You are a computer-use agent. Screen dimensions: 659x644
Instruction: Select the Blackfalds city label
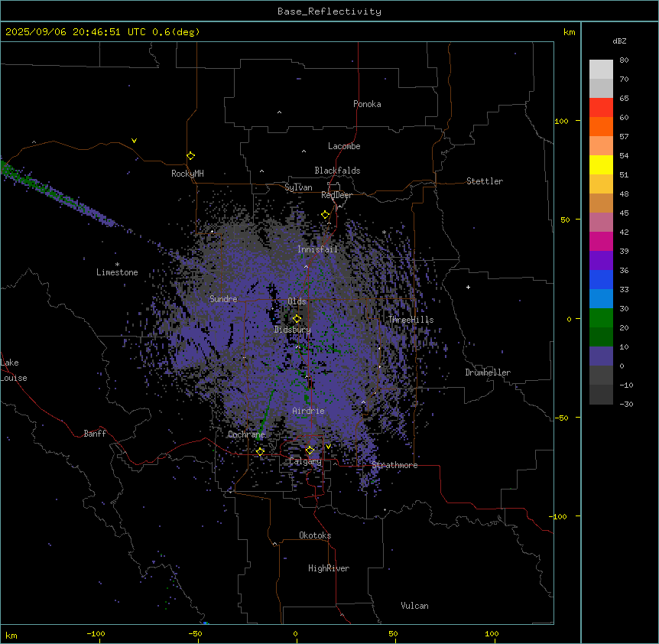click(x=337, y=171)
